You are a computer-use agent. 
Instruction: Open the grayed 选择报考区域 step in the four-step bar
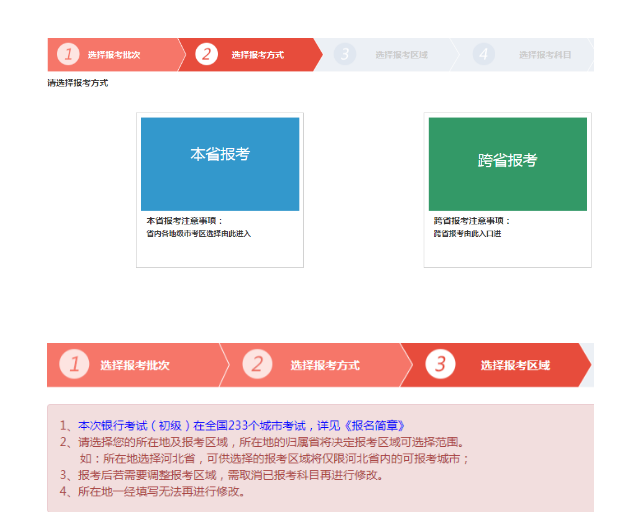click(x=401, y=55)
